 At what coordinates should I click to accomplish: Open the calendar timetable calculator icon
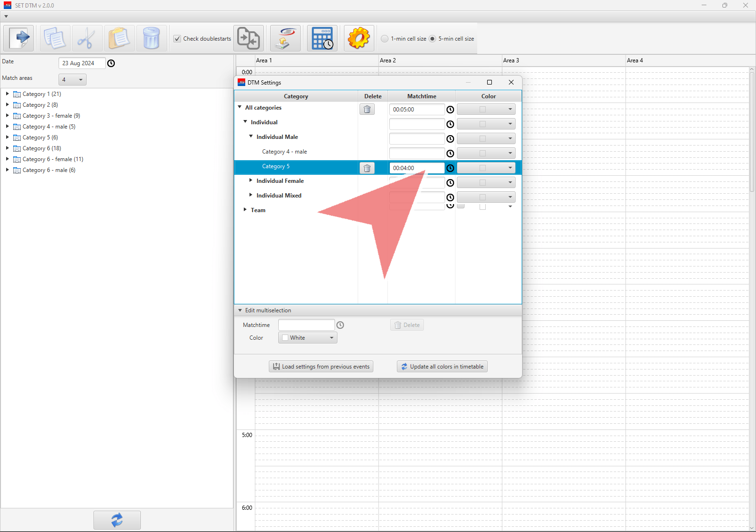322,38
